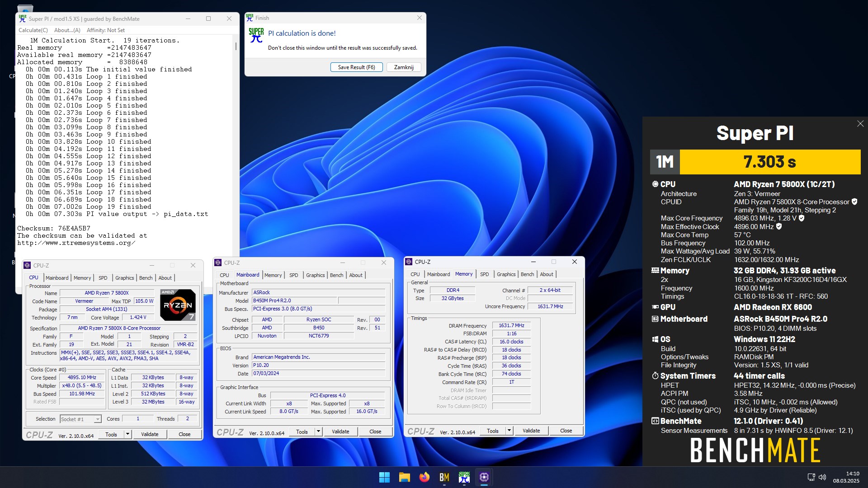Click shield icon beside Max Core Frequency
The image size is (868, 488).
coord(802,218)
